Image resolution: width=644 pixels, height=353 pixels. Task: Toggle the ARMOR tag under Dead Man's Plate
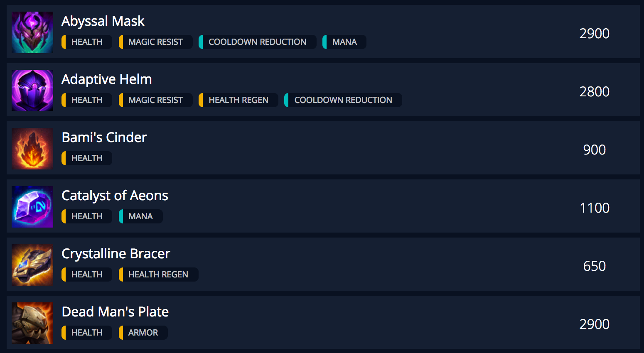coord(143,332)
